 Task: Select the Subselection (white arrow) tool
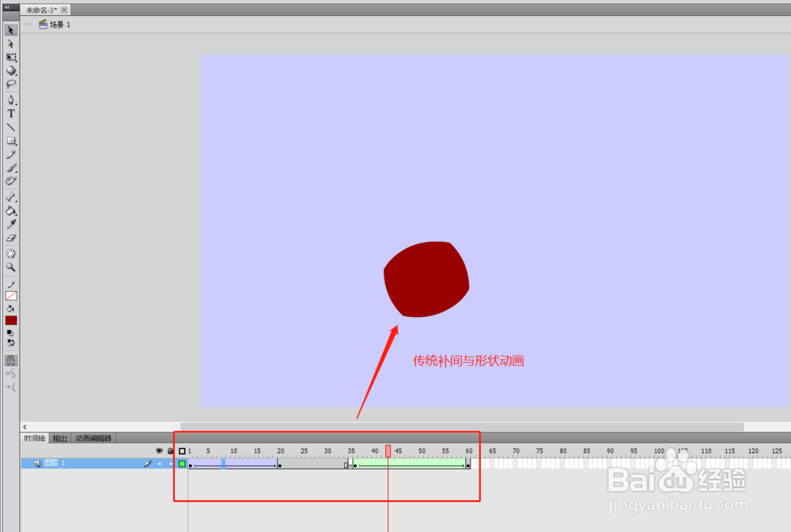pyautogui.click(x=10, y=43)
